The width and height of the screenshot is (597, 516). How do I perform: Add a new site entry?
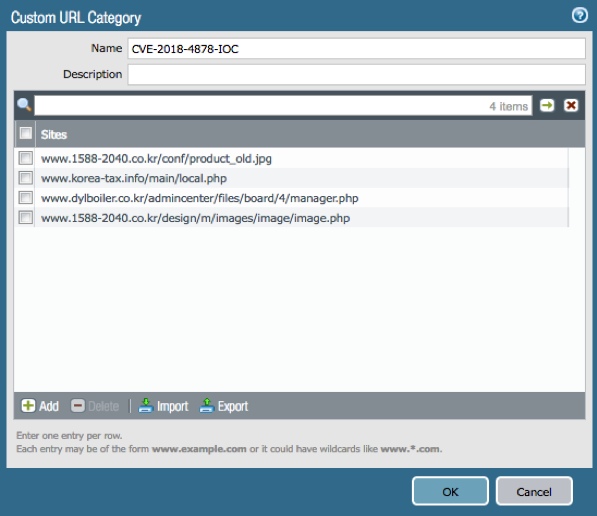(x=40, y=406)
